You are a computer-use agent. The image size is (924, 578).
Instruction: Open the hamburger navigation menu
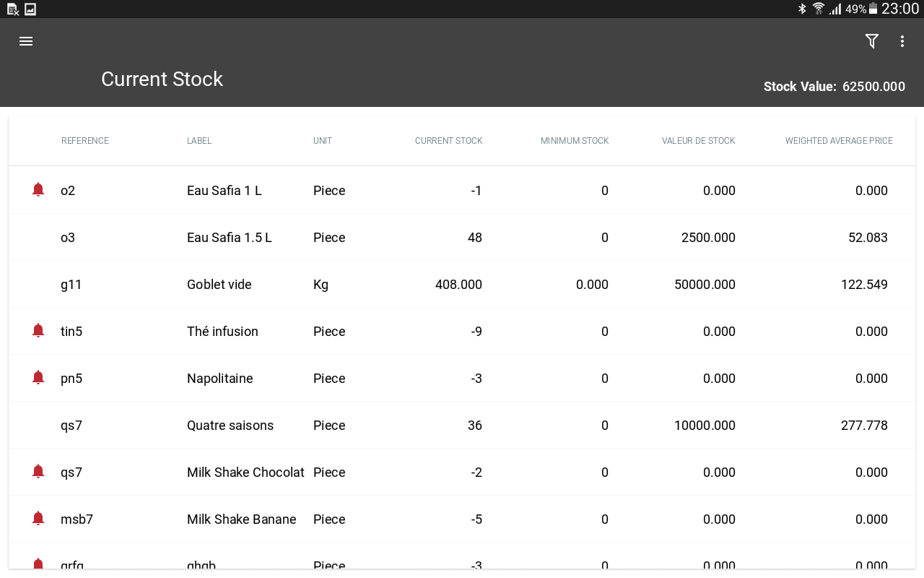(26, 41)
